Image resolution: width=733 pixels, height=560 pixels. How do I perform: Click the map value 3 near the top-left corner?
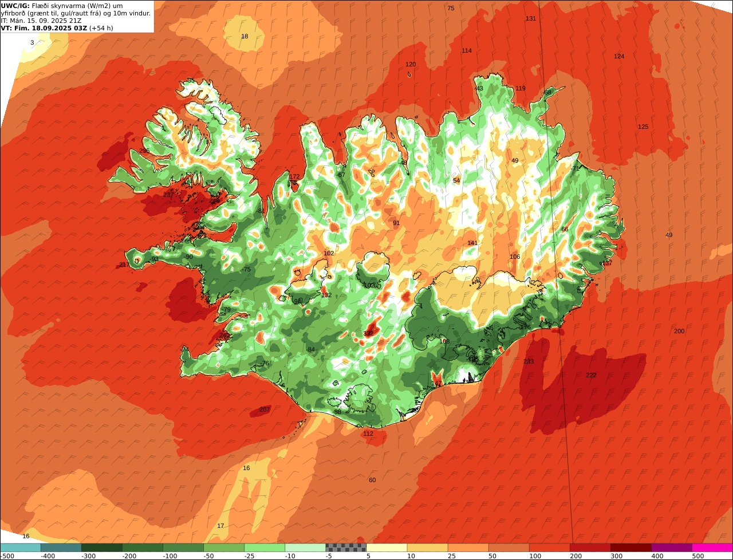pos(32,43)
